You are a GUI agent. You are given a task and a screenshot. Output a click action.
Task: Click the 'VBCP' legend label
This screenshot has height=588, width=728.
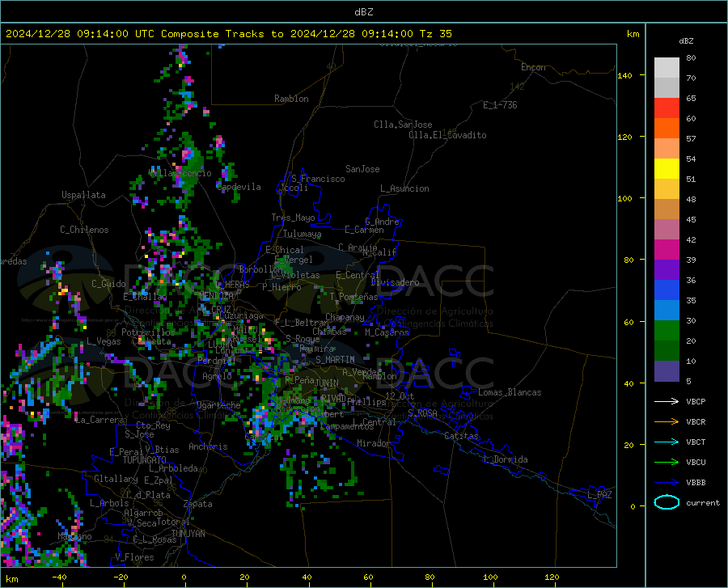696,401
